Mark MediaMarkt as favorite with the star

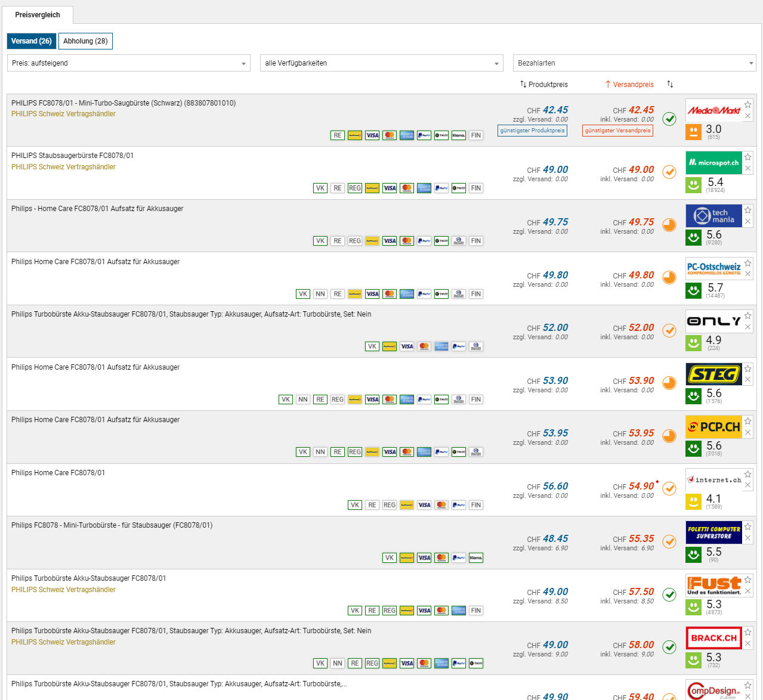(748, 104)
